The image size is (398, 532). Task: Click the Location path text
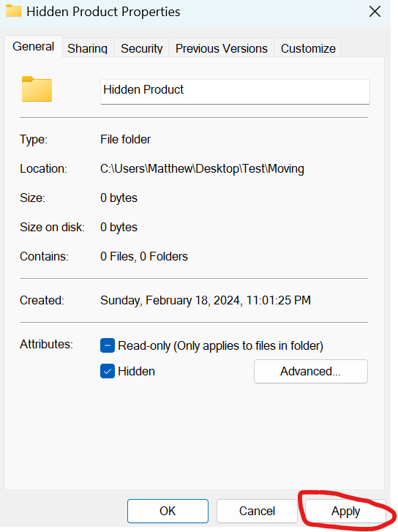click(202, 168)
